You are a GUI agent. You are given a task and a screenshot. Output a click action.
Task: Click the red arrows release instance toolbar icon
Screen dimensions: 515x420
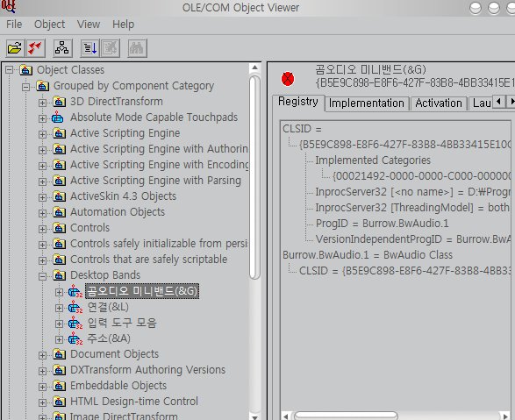click(x=35, y=48)
